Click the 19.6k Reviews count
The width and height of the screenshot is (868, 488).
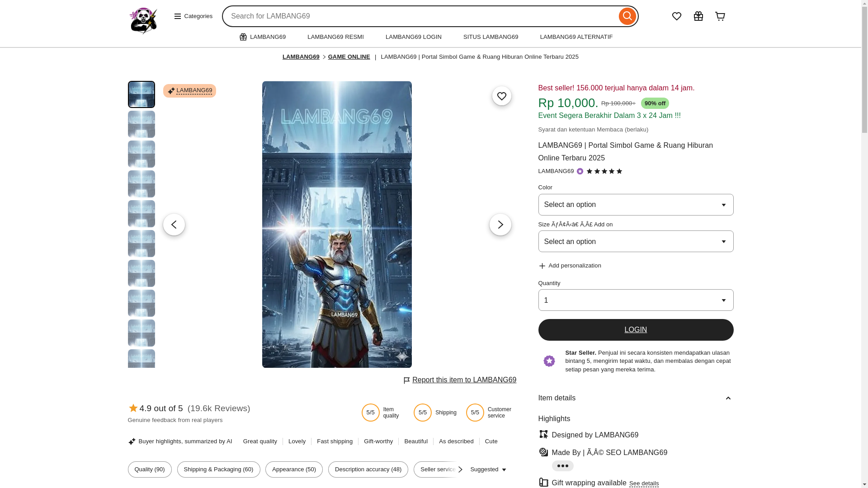point(219,408)
